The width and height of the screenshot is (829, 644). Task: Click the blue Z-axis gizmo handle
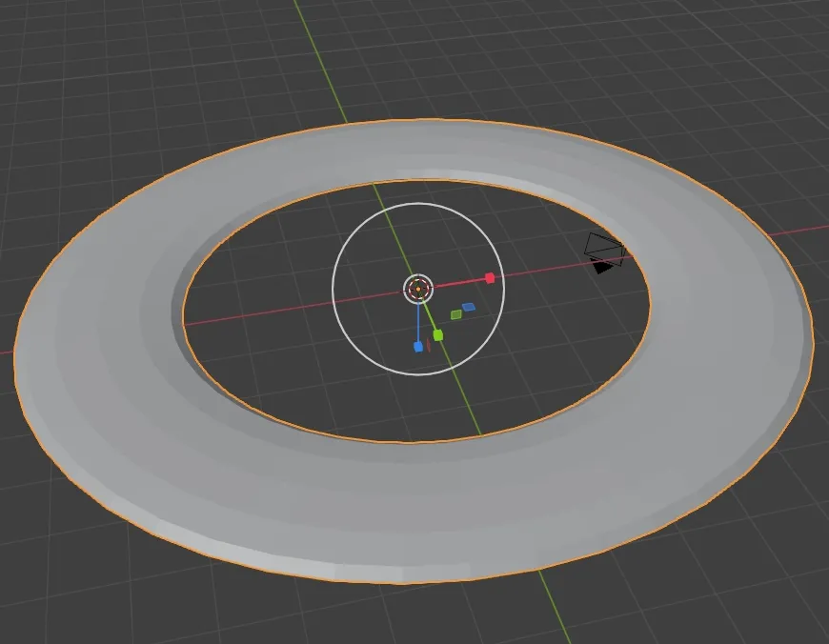[417, 346]
